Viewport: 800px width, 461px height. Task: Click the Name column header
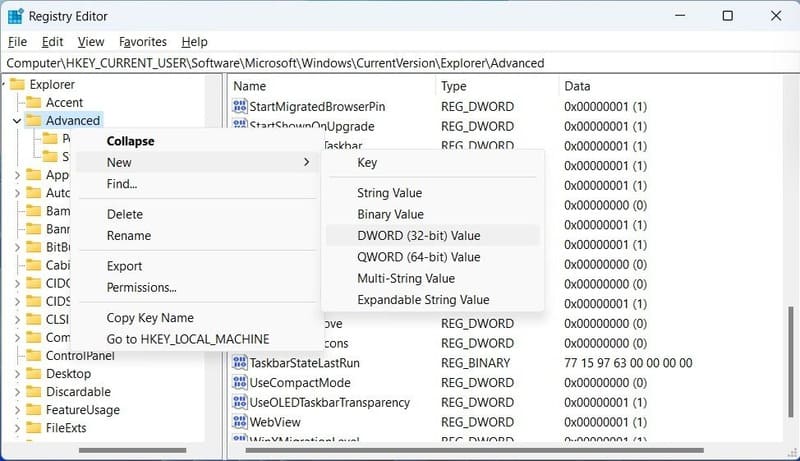[333, 86]
